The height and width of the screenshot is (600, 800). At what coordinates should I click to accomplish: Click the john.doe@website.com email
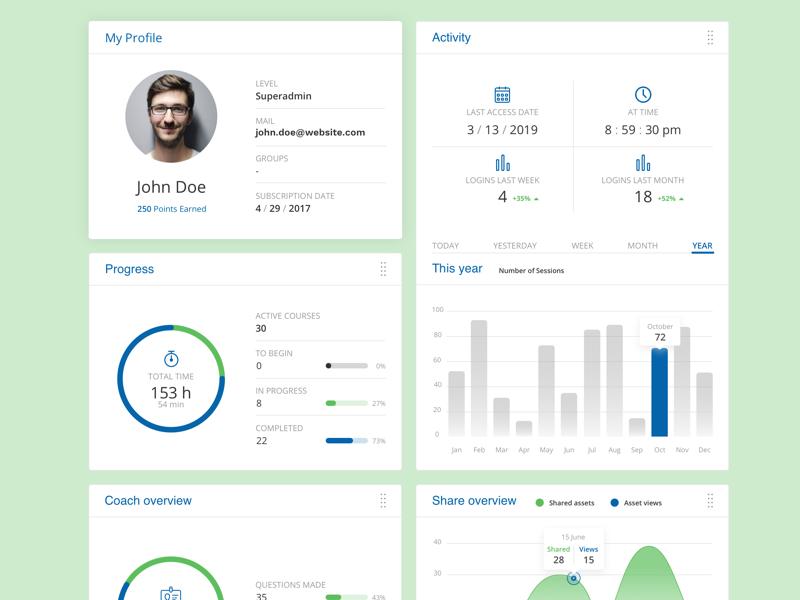click(x=310, y=133)
